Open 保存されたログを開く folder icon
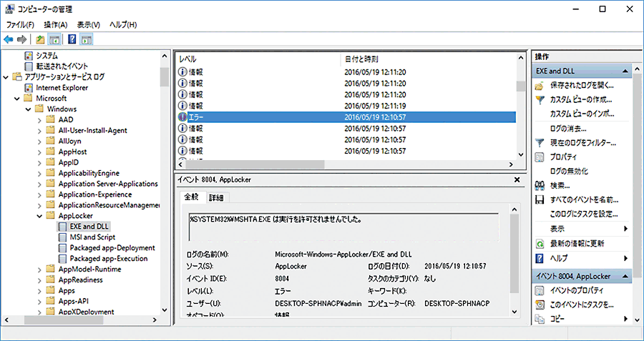Image resolution: width=644 pixels, height=341 pixels. [540, 85]
